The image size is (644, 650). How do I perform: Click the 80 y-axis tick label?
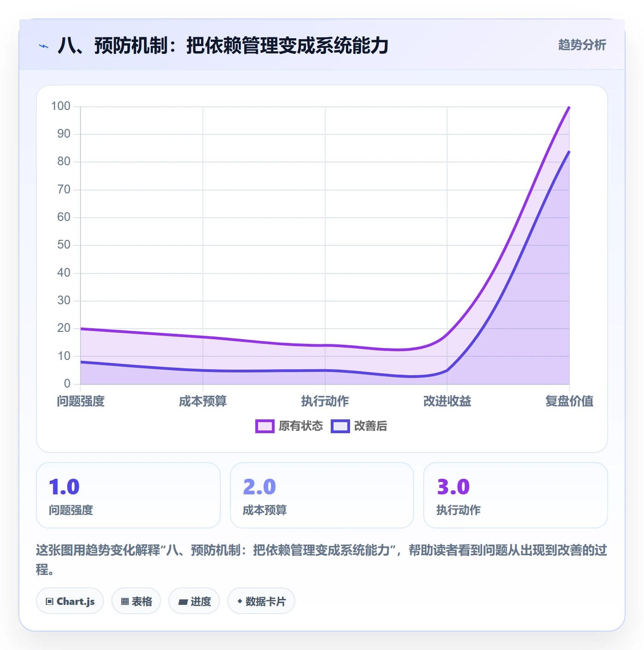(64, 162)
